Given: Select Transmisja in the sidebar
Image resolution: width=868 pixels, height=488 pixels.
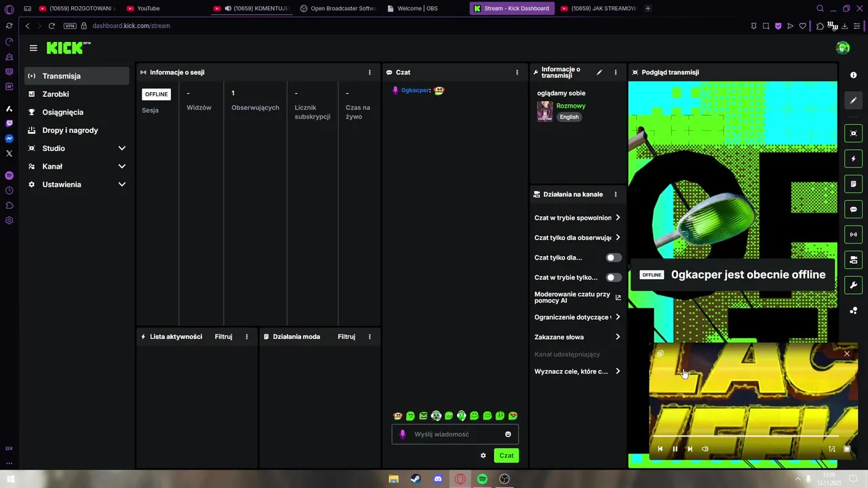Looking at the screenshot, I should click(x=77, y=76).
